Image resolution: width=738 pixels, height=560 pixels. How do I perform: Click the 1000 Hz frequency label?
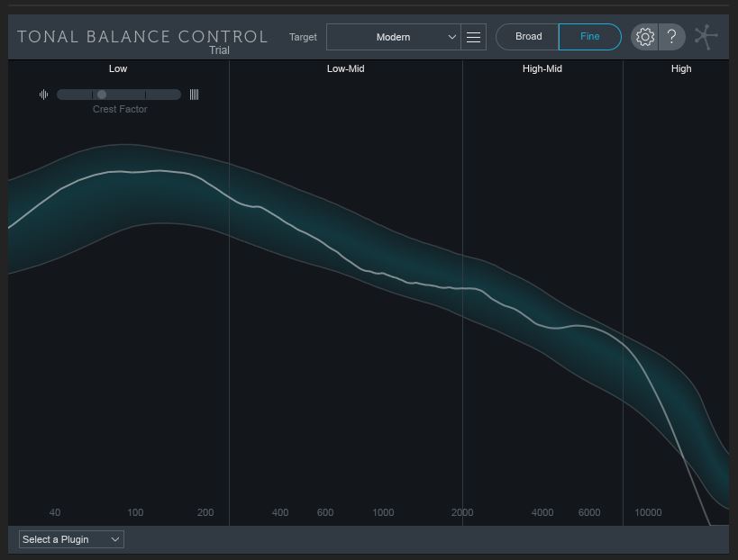tap(383, 512)
